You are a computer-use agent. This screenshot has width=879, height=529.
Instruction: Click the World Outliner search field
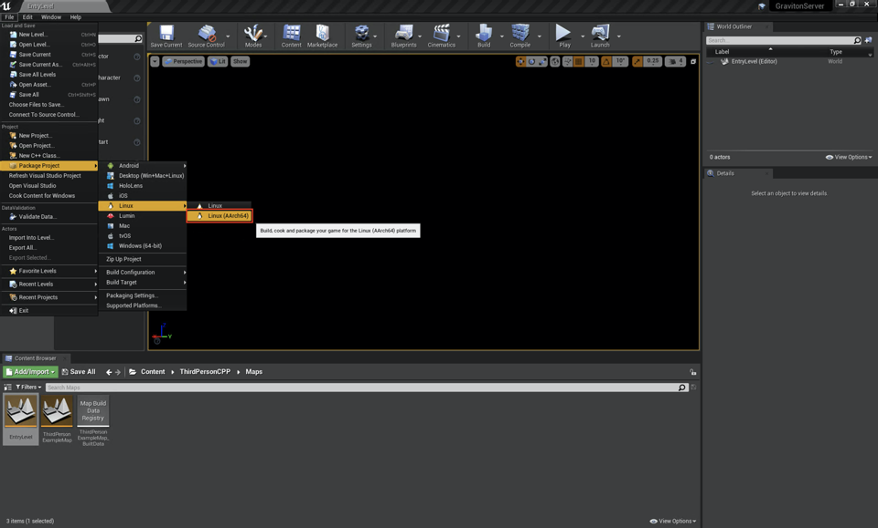[780, 41]
